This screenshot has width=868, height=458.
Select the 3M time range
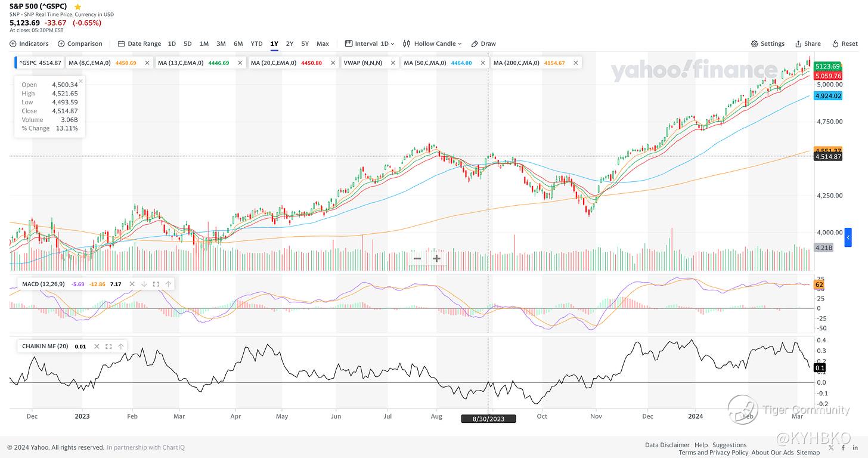pyautogui.click(x=221, y=44)
